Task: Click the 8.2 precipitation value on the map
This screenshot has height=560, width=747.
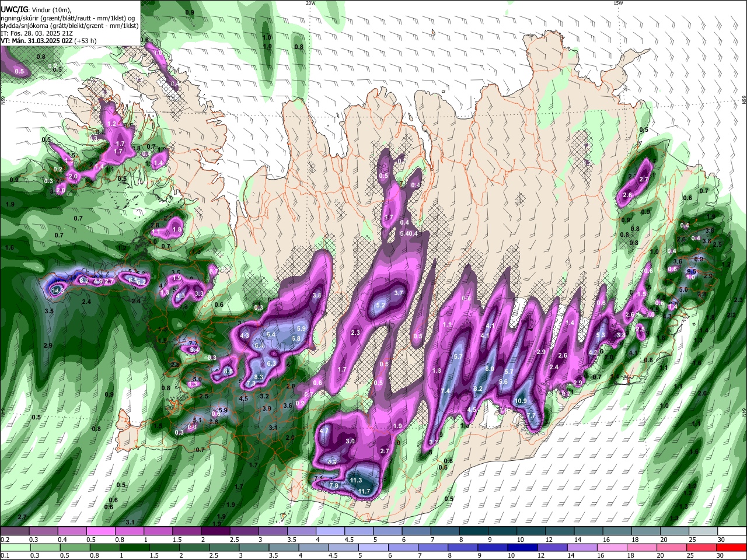Action: click(x=478, y=388)
